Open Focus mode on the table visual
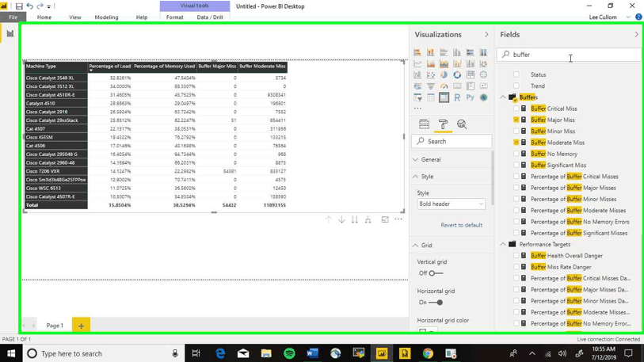Image resolution: width=644 pixels, height=362 pixels. pos(385,219)
